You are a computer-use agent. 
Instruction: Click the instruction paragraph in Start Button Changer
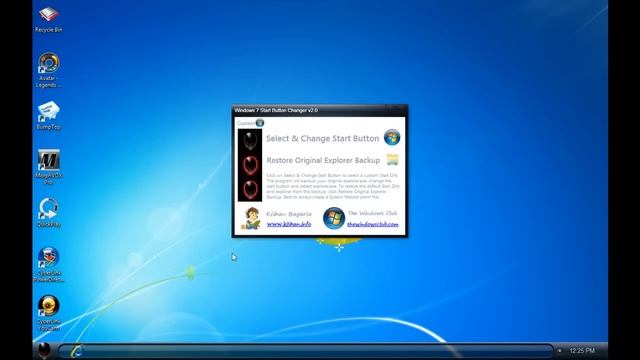pyautogui.click(x=333, y=186)
